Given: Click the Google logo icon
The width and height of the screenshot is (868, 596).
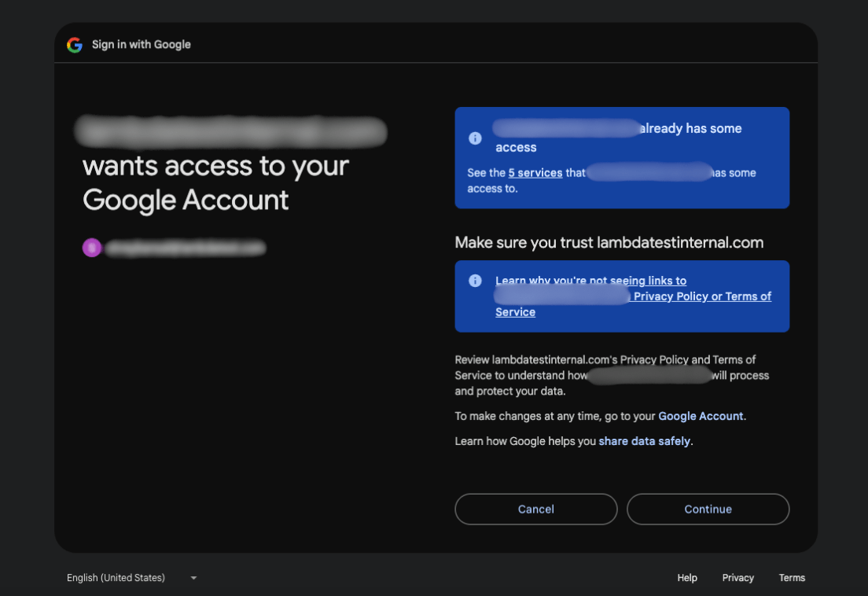Looking at the screenshot, I should click(75, 45).
